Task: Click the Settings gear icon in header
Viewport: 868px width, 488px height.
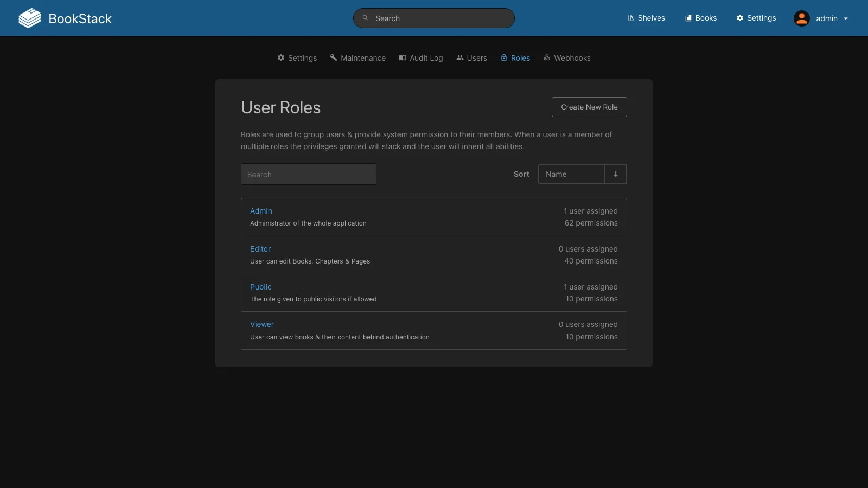Action: click(740, 18)
